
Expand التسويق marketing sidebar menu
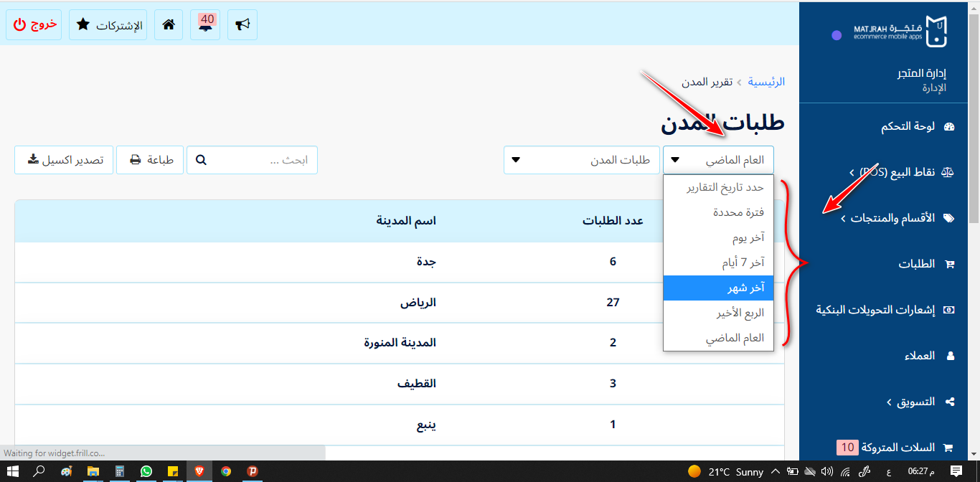(x=910, y=402)
